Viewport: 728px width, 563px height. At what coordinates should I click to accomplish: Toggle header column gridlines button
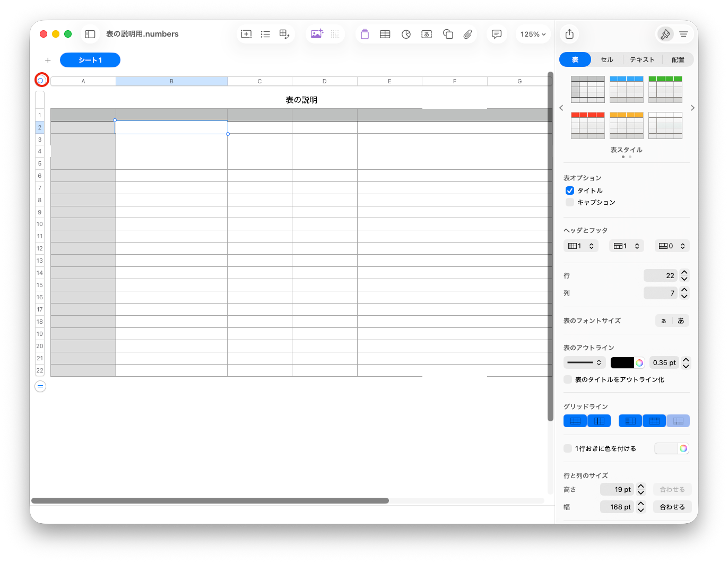(x=630, y=421)
